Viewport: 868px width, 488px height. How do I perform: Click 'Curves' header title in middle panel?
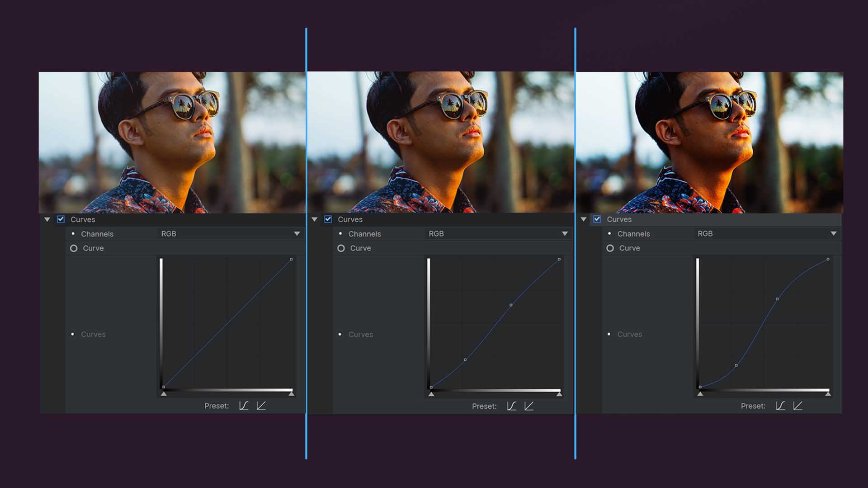coord(350,219)
